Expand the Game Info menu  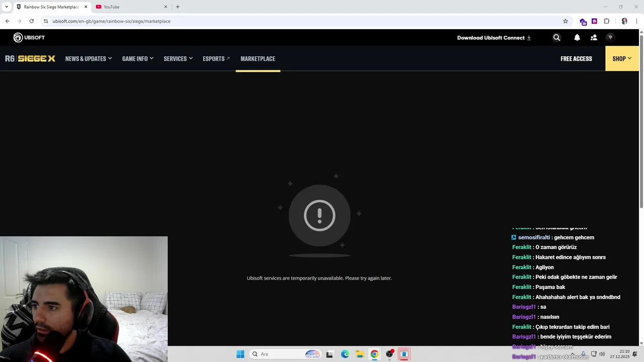pyautogui.click(x=138, y=59)
